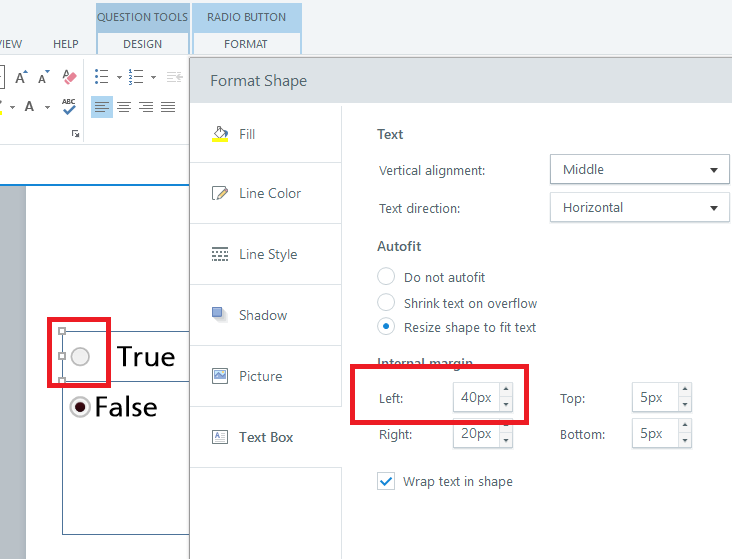This screenshot has width=732, height=559.
Task: Open highlight color dropdown arrow
Action: click(x=13, y=107)
